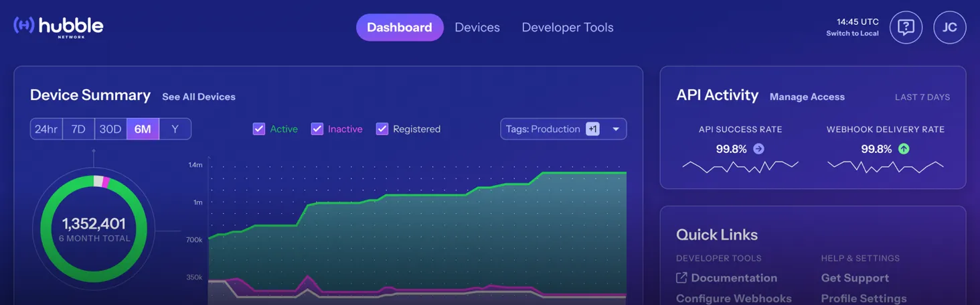980x305 pixels.
Task: Switch to the Dashboard tab
Action: pyautogui.click(x=400, y=27)
